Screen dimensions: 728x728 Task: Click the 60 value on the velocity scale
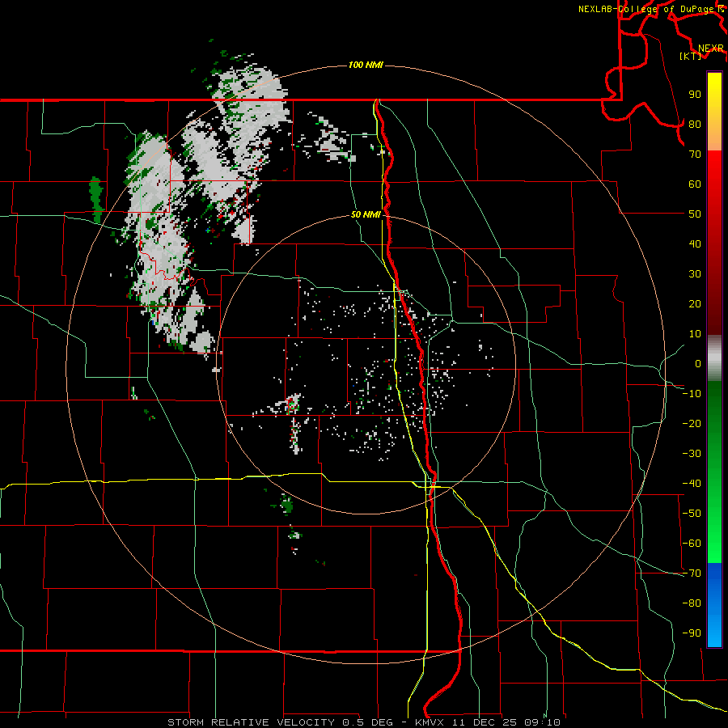[695, 184]
